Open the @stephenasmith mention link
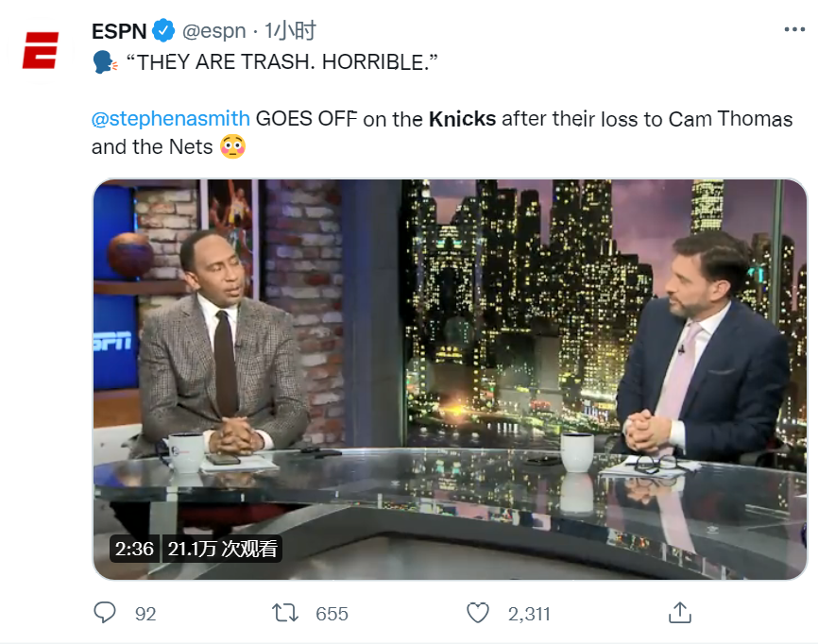818x644 pixels. pyautogui.click(x=171, y=118)
